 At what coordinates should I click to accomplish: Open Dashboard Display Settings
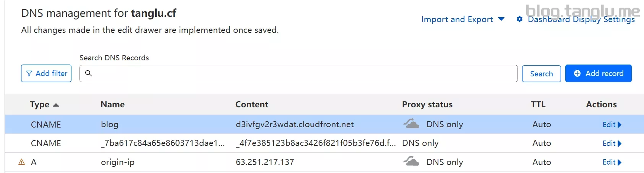(x=581, y=19)
